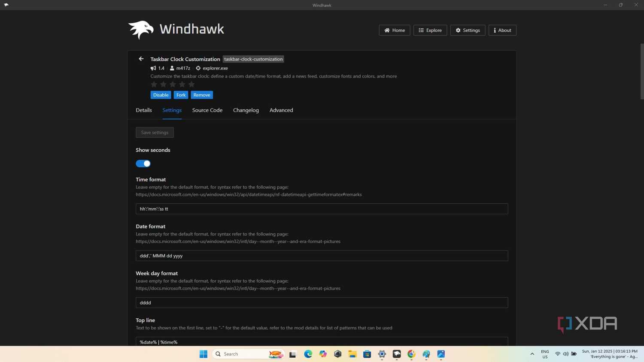This screenshot has width=644, height=362.
Task: Click the Wi-Fi icon in tray
Action: (557, 354)
